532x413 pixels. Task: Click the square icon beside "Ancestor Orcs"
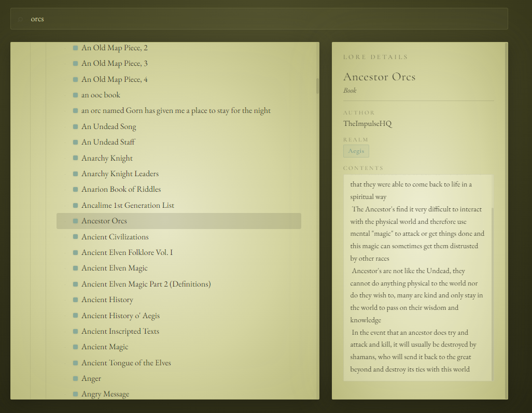75,221
